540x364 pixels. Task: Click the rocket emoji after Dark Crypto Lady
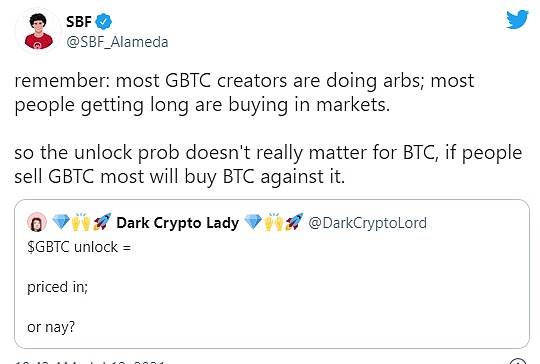(x=294, y=222)
